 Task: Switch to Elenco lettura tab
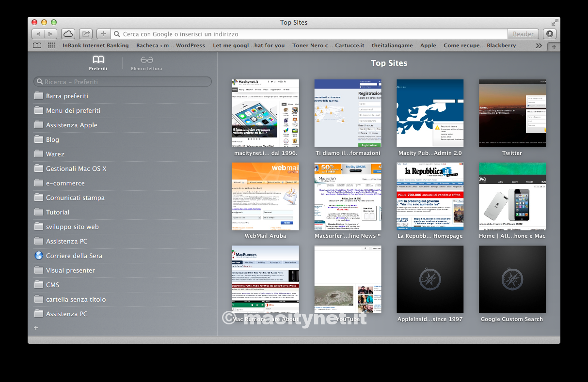pos(146,63)
